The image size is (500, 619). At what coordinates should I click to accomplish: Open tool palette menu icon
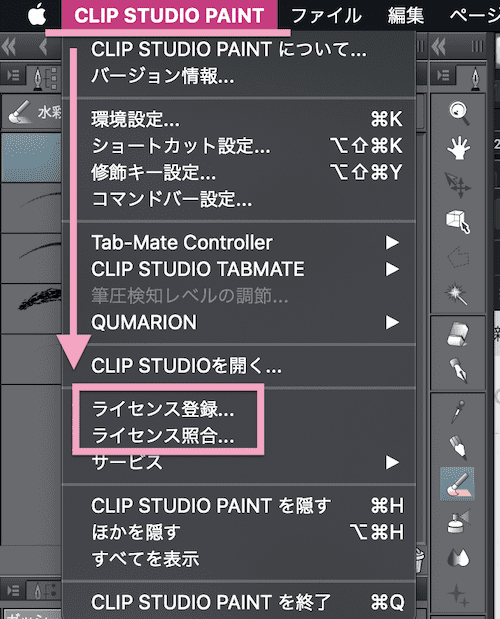coord(443,75)
